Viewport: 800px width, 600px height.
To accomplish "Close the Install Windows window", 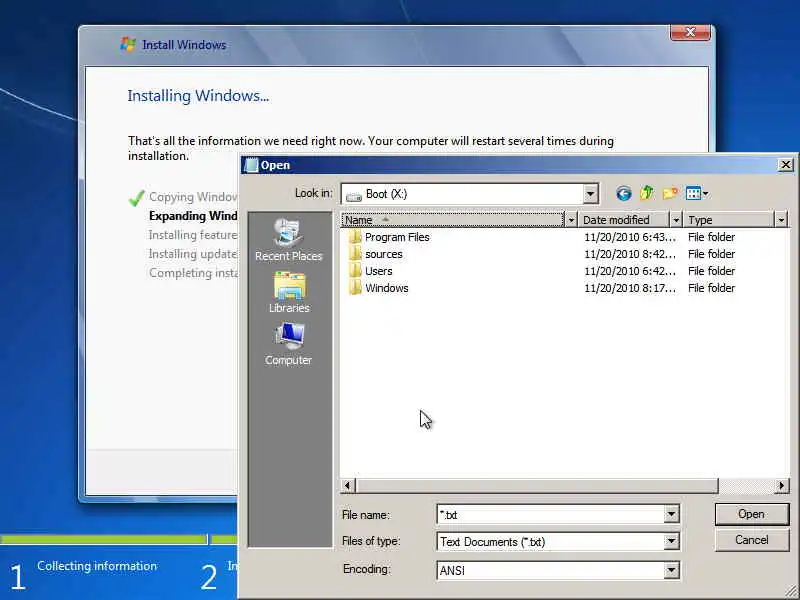I will (690, 32).
